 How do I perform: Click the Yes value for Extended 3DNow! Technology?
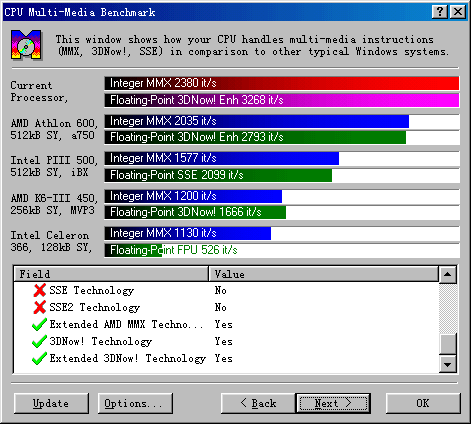pyautogui.click(x=224, y=358)
